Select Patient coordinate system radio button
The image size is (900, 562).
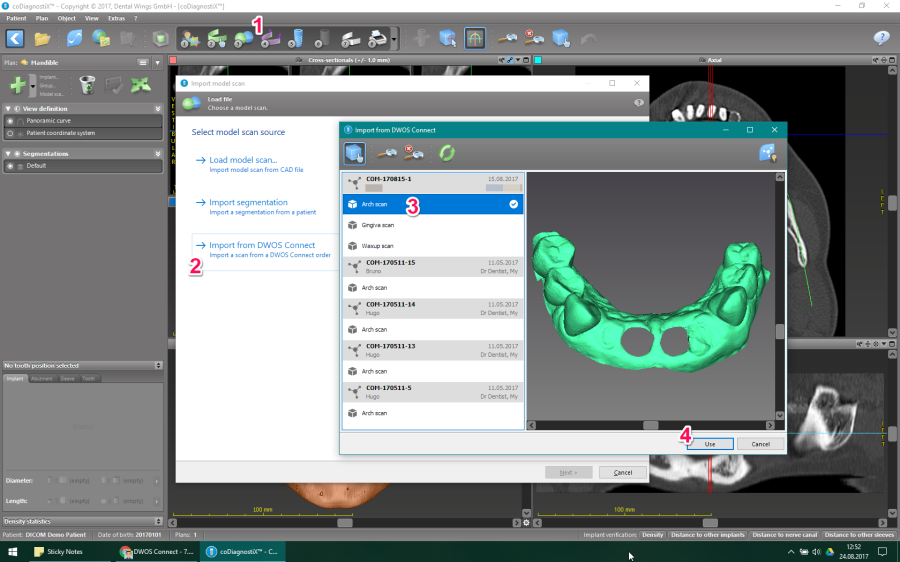pos(10,132)
